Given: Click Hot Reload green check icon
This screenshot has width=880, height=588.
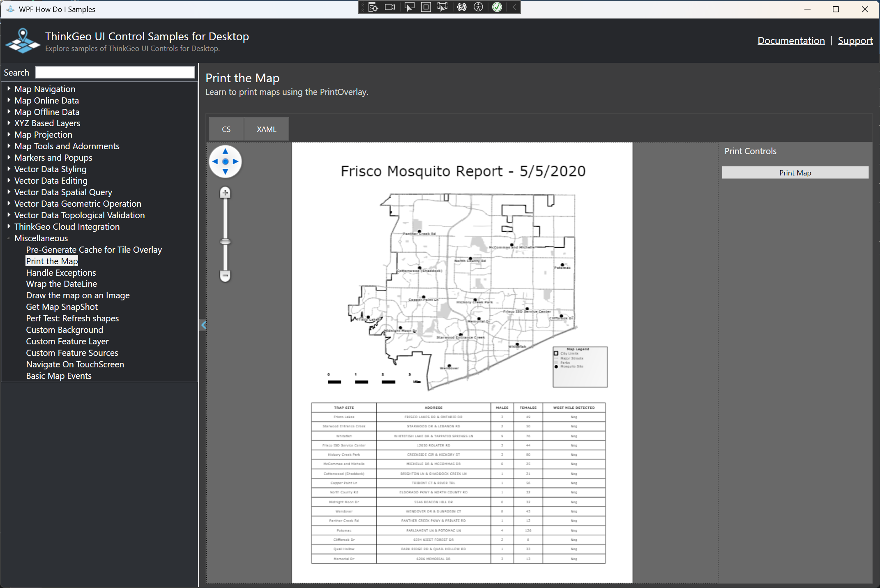Looking at the screenshot, I should tap(497, 7).
